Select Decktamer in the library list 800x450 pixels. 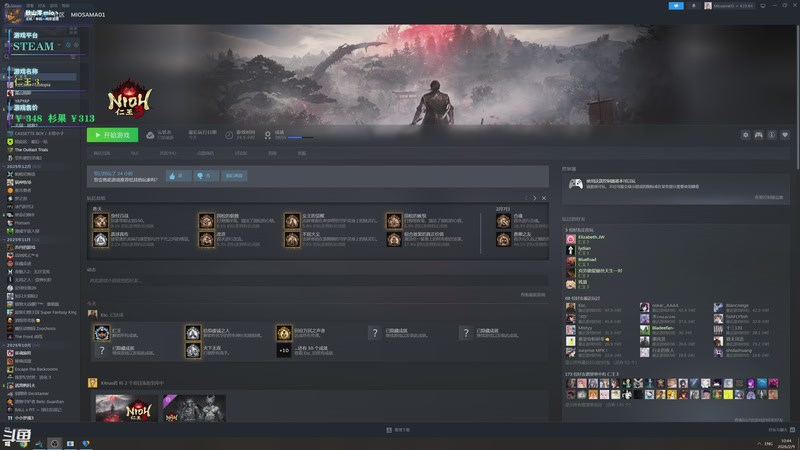click(32, 393)
